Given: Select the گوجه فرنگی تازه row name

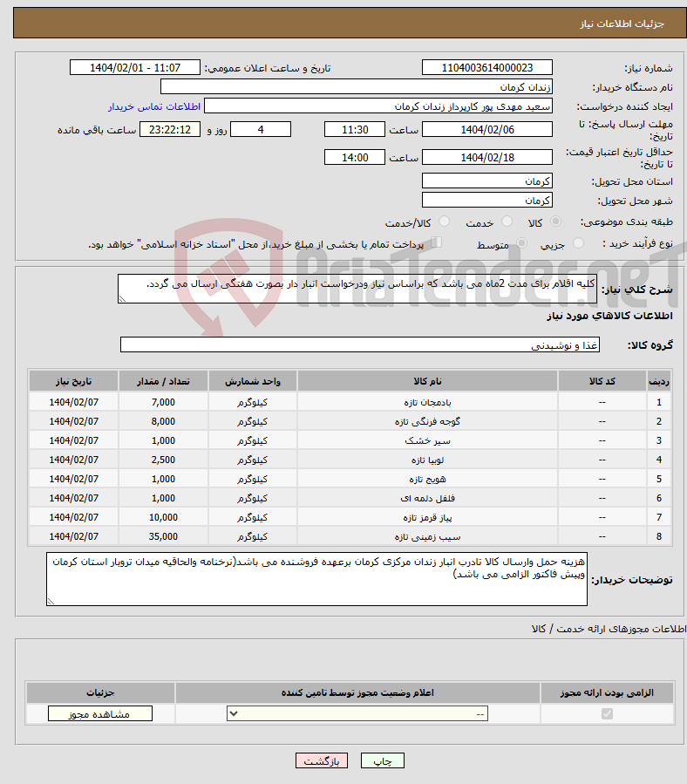Looking at the screenshot, I should (427, 421).
